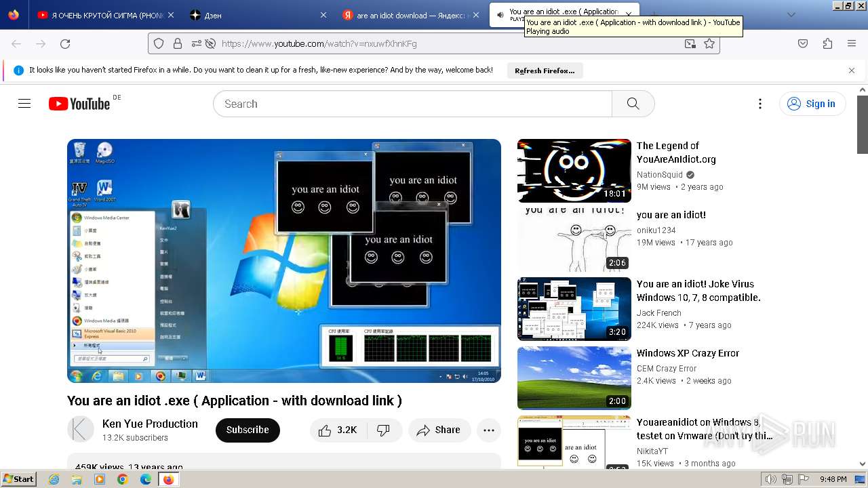Launch Google Chrome from taskbar
This screenshot has width=868, height=488.
(x=123, y=479)
